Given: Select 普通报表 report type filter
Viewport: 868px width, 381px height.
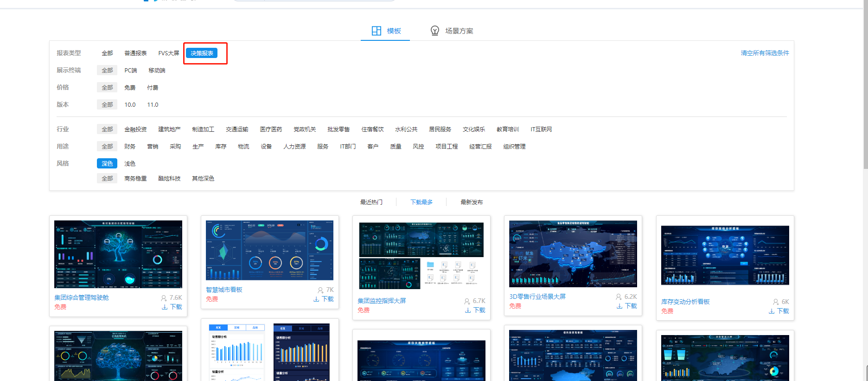Looking at the screenshot, I should (135, 53).
